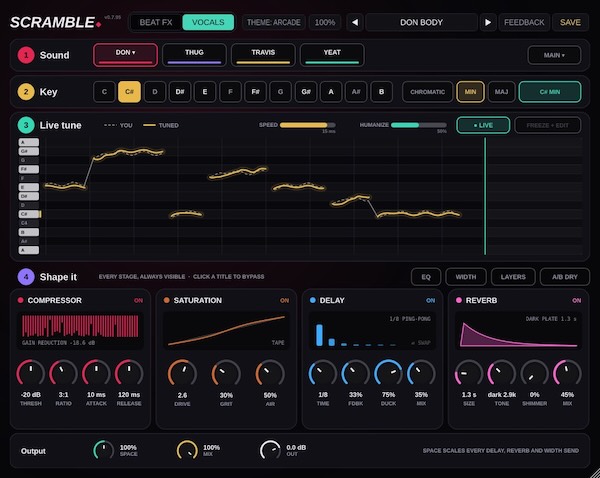Adjust the SPEED slider
Image resolution: width=600 pixels, height=478 pixels.
coord(308,125)
